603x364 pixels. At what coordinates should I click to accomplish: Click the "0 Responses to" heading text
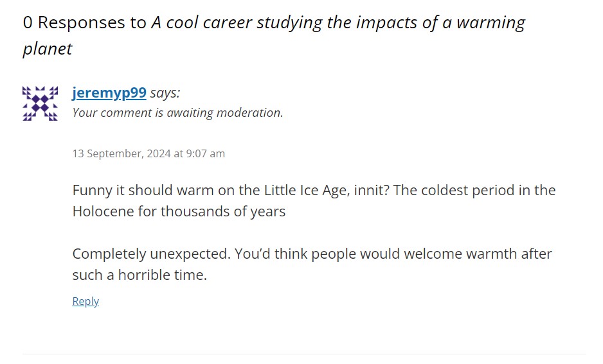point(85,22)
